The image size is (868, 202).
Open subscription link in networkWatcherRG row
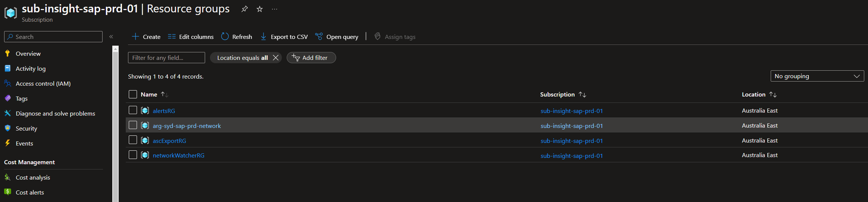[x=572, y=156]
